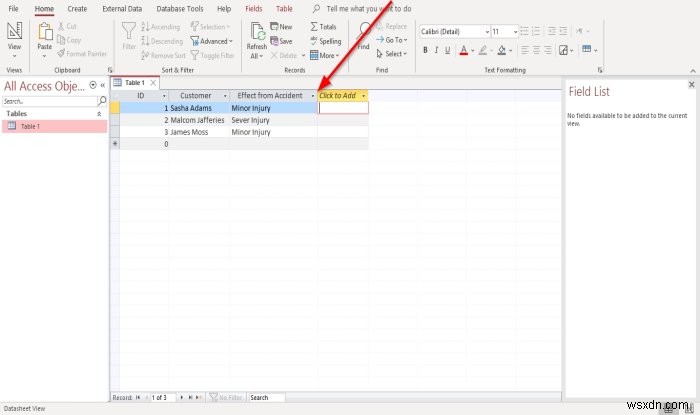
Task: Select Table 1 in navigation pane
Action: point(54,126)
